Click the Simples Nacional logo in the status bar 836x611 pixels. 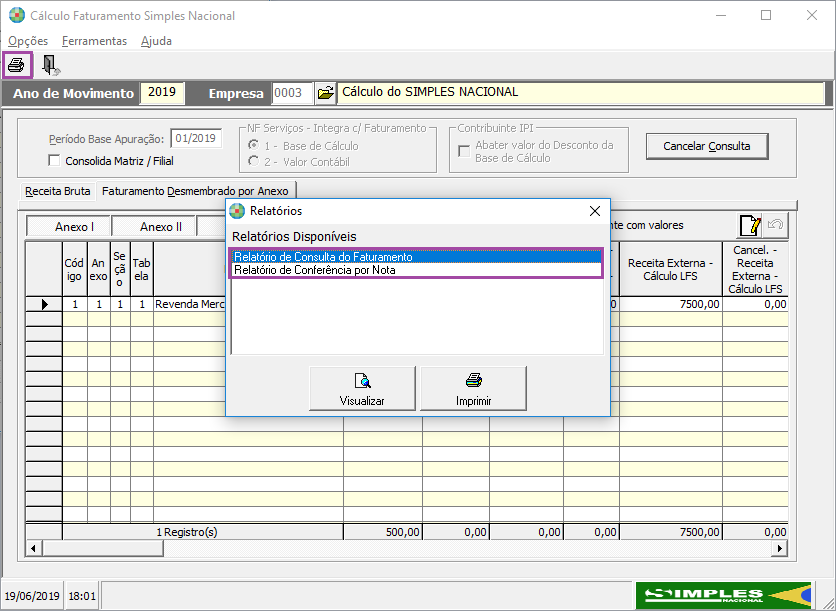click(724, 595)
